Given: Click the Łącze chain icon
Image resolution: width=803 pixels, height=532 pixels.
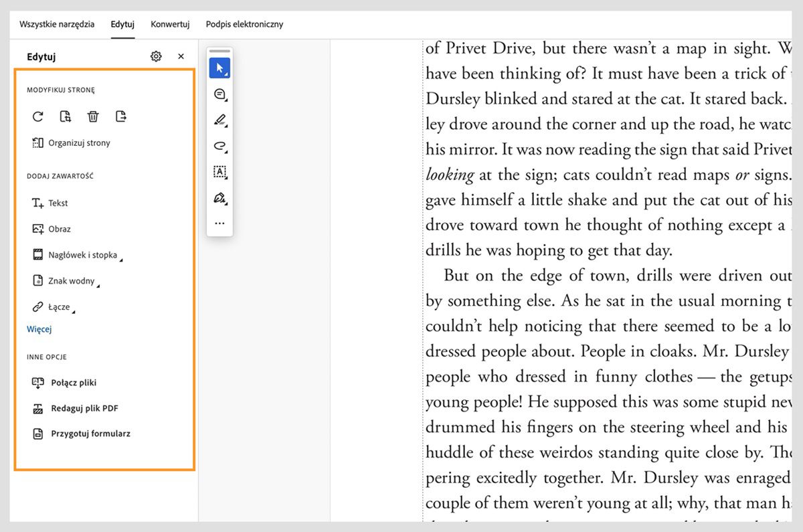Looking at the screenshot, I should [38, 307].
